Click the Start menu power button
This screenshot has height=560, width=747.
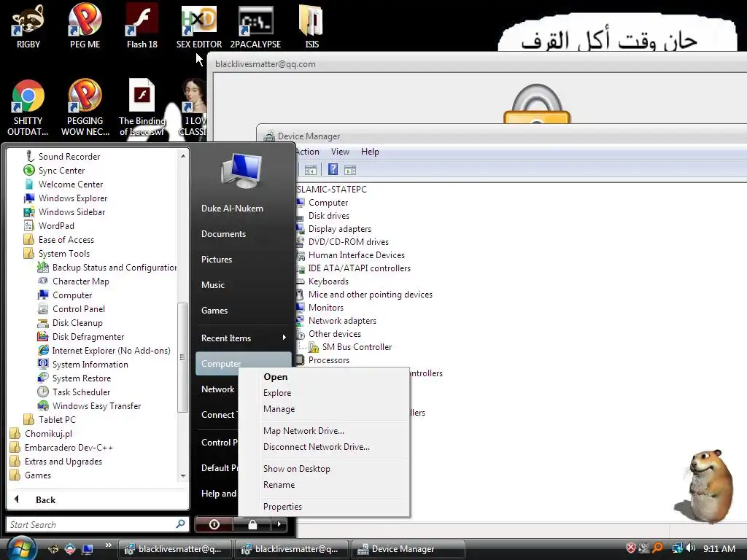tap(214, 524)
